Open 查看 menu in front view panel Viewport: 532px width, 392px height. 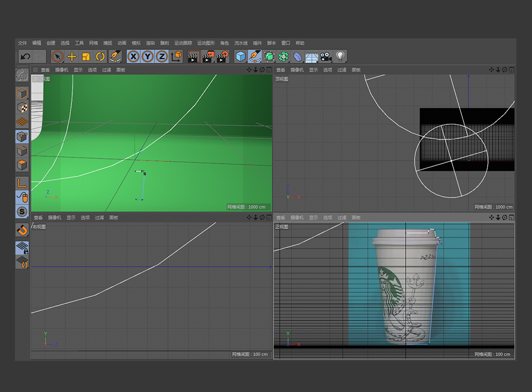pyautogui.click(x=280, y=217)
